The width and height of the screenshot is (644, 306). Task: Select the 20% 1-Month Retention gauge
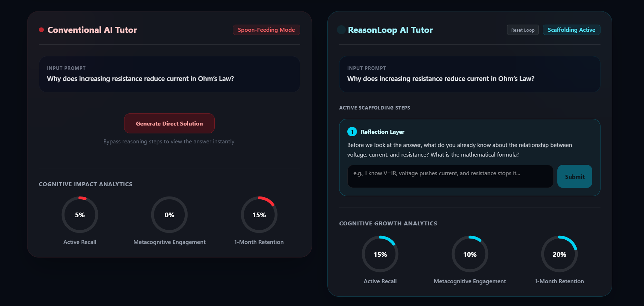559,254
